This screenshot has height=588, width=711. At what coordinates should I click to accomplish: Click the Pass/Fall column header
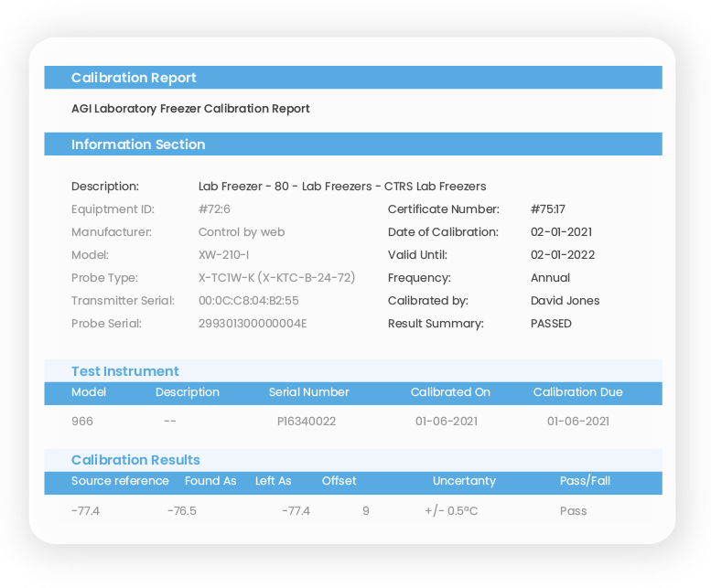tap(585, 481)
